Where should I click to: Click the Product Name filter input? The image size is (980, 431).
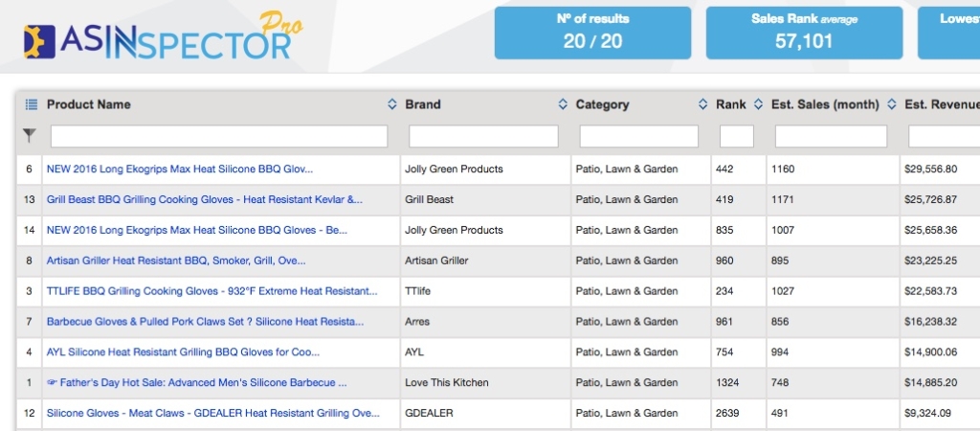(219, 136)
